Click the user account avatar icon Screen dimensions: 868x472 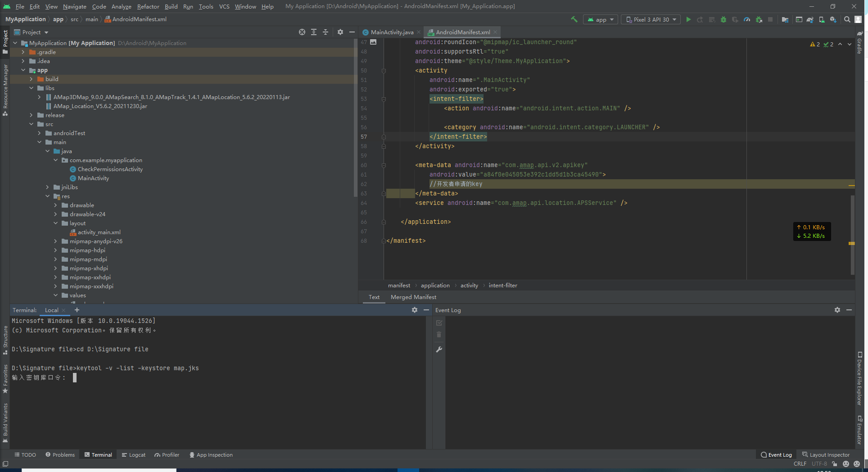[859, 19]
